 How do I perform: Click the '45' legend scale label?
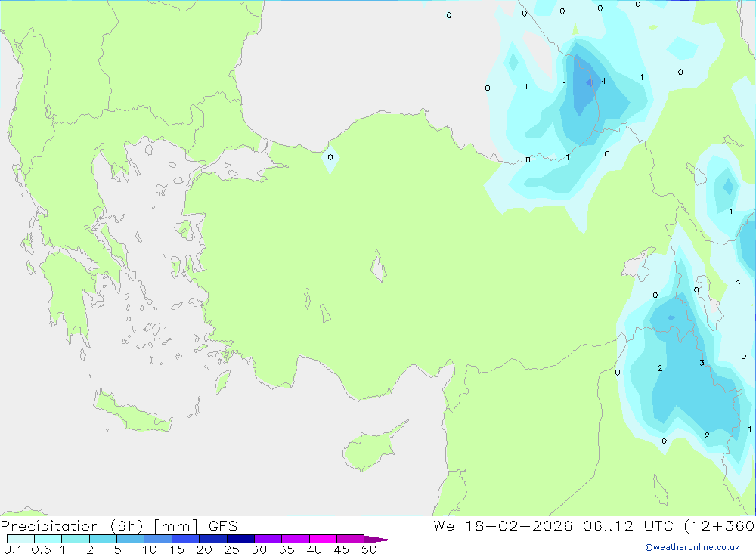(342, 549)
